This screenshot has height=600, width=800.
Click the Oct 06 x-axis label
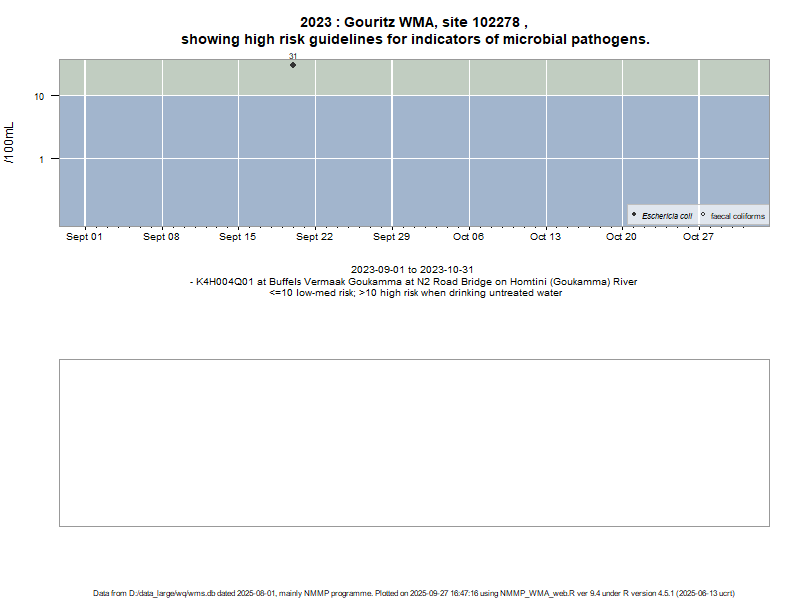468,237
